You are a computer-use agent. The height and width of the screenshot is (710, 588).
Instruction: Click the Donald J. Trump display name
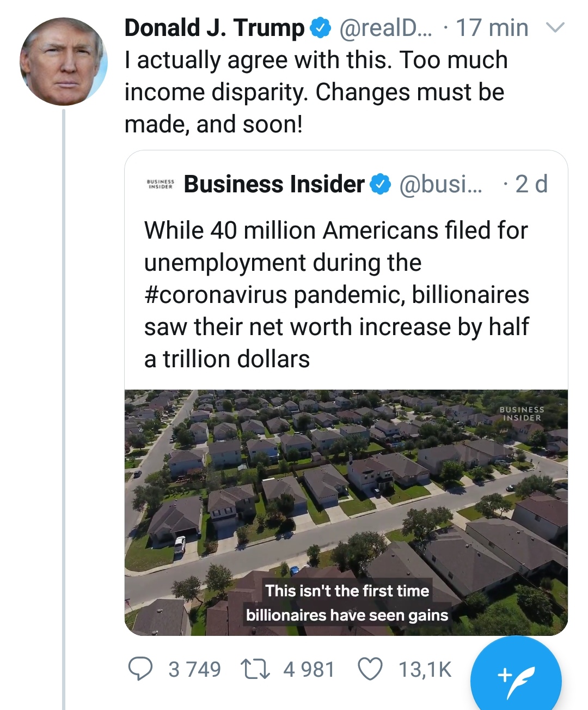coord(214,28)
